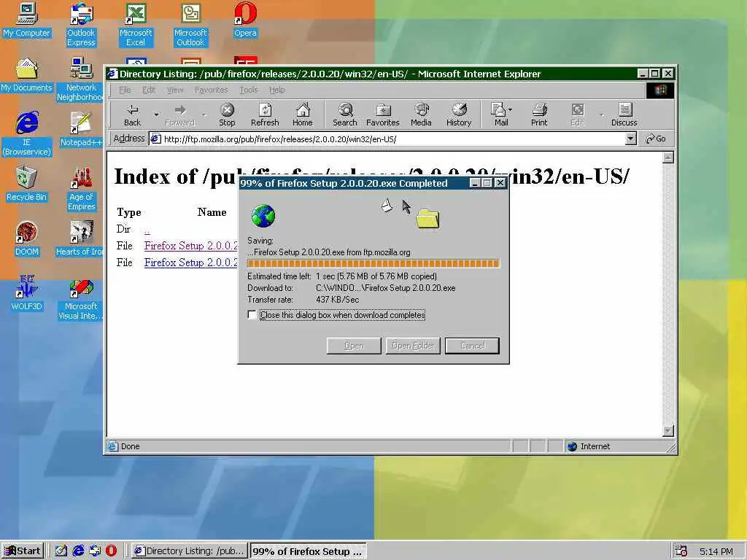This screenshot has width=747, height=560.
Task: Click the 5:14 PM taskbar clock
Action: 716,551
